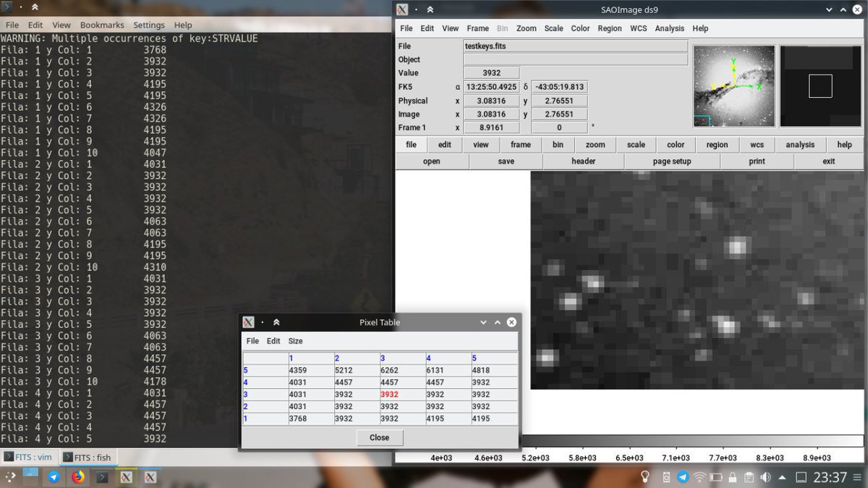Click the 6262 cell in Pixel Table
The image size is (868, 488).
(x=403, y=370)
